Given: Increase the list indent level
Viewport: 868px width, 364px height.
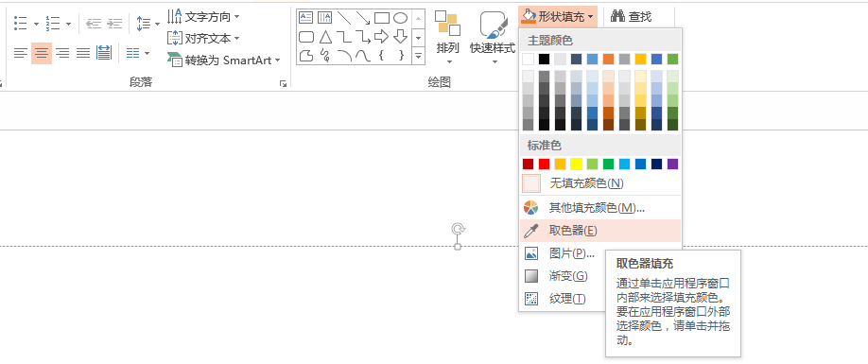Looking at the screenshot, I should 114,24.
